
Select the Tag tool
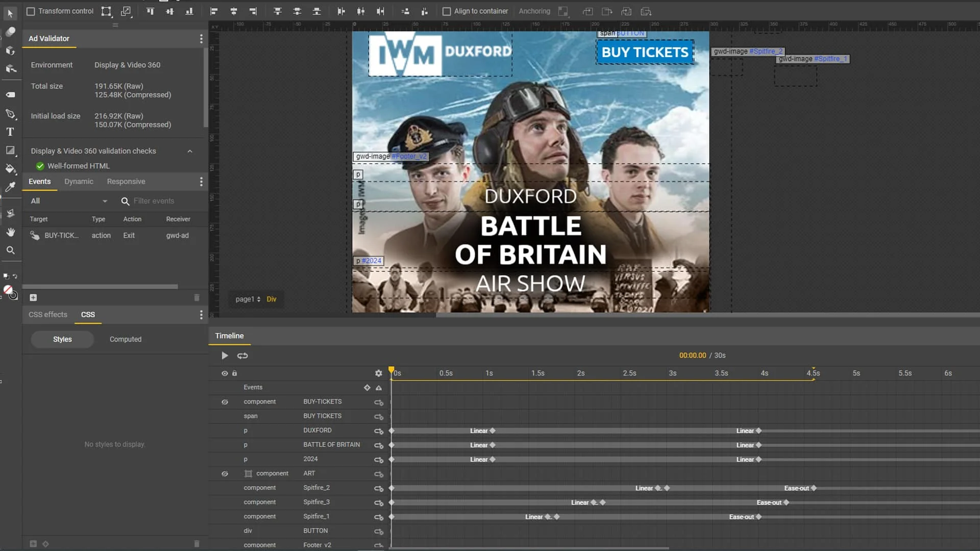point(10,94)
